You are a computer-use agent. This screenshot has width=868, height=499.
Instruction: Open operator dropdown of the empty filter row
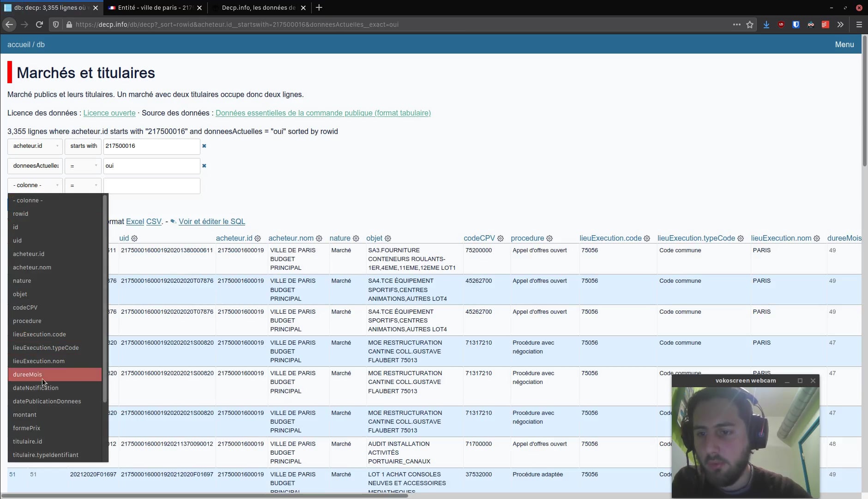click(83, 185)
